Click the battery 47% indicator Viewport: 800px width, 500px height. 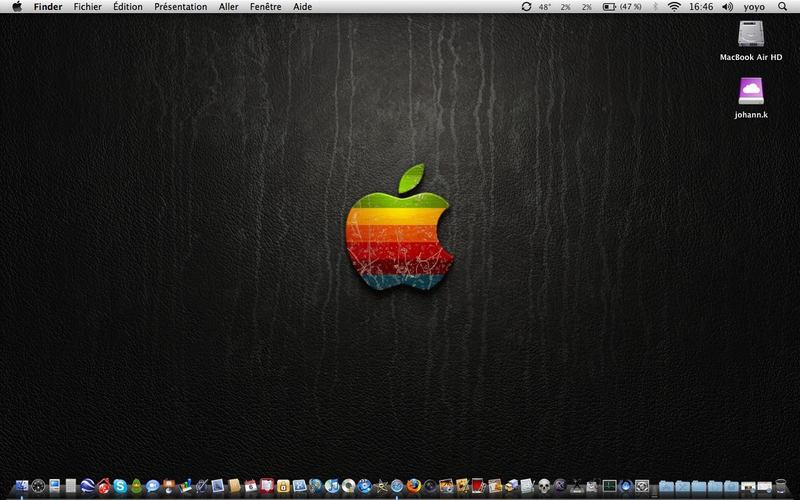(x=622, y=7)
